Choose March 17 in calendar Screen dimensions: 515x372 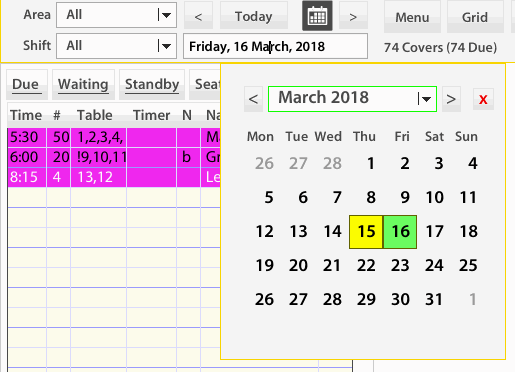434,232
